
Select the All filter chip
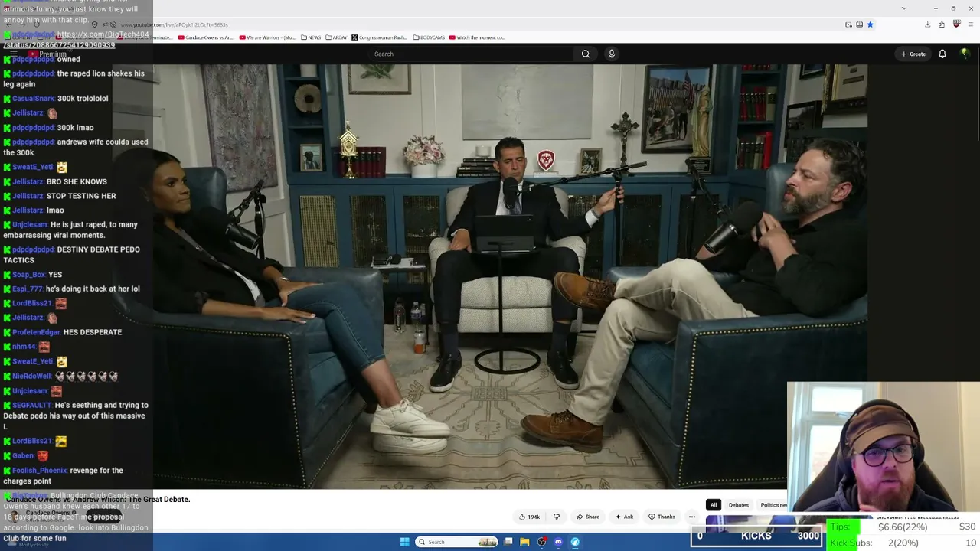tap(713, 505)
